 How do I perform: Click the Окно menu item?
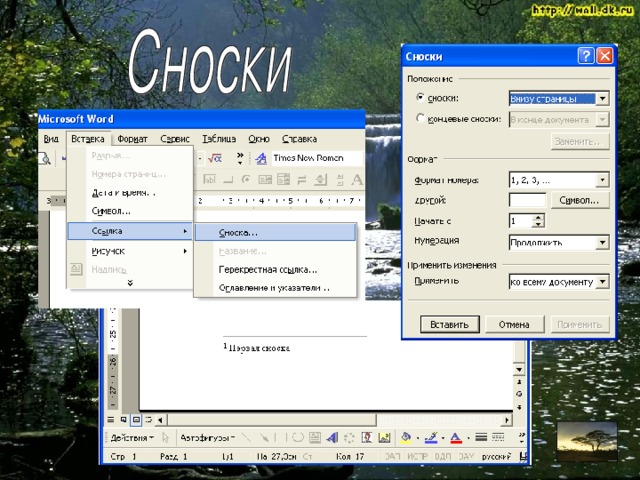click(259, 139)
